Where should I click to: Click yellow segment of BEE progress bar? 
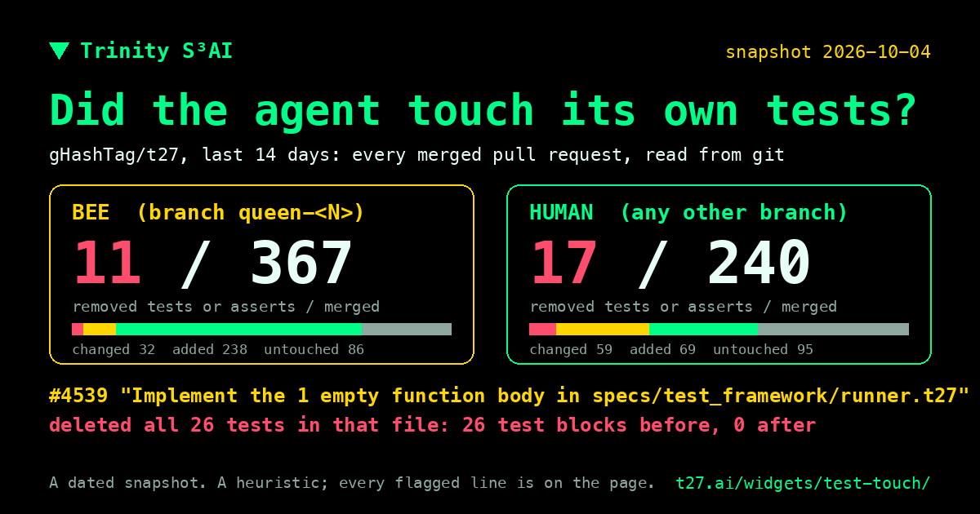100,329
